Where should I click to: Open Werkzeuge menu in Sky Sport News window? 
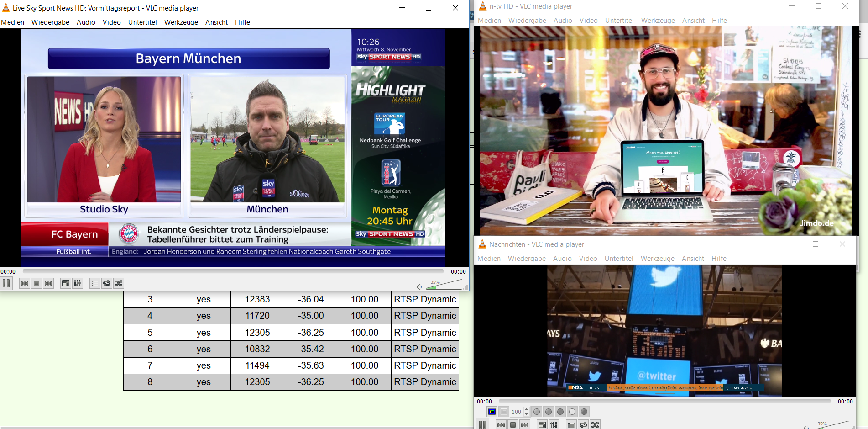point(181,22)
